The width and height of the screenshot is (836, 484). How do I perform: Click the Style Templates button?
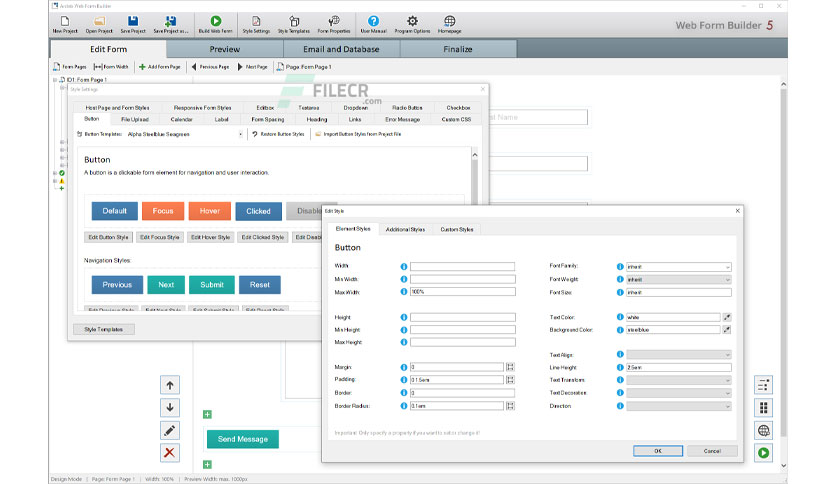103,329
